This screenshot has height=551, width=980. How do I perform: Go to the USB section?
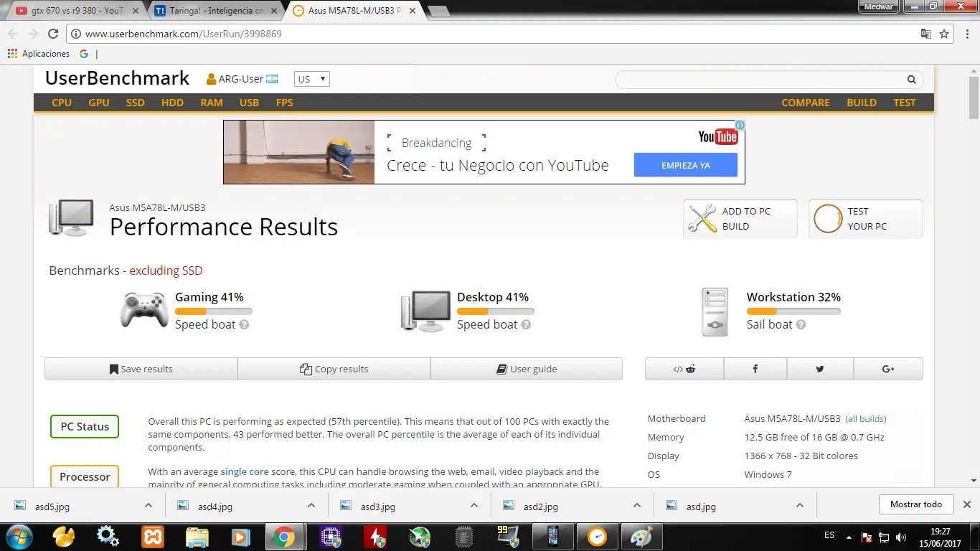tap(249, 103)
